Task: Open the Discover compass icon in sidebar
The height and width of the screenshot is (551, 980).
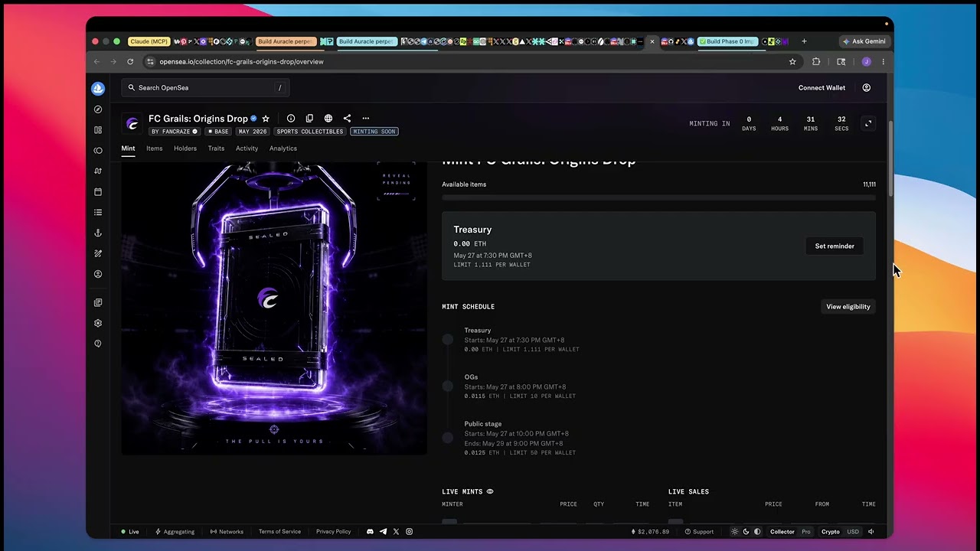Action: (x=98, y=109)
